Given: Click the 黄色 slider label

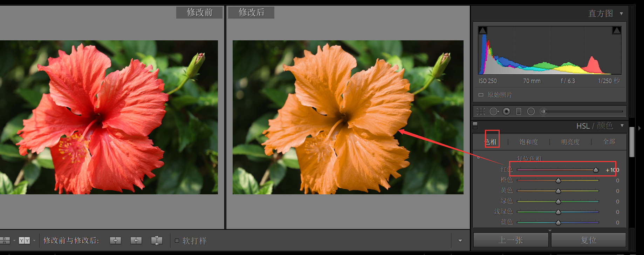Looking at the screenshot, I should pyautogui.click(x=507, y=190).
